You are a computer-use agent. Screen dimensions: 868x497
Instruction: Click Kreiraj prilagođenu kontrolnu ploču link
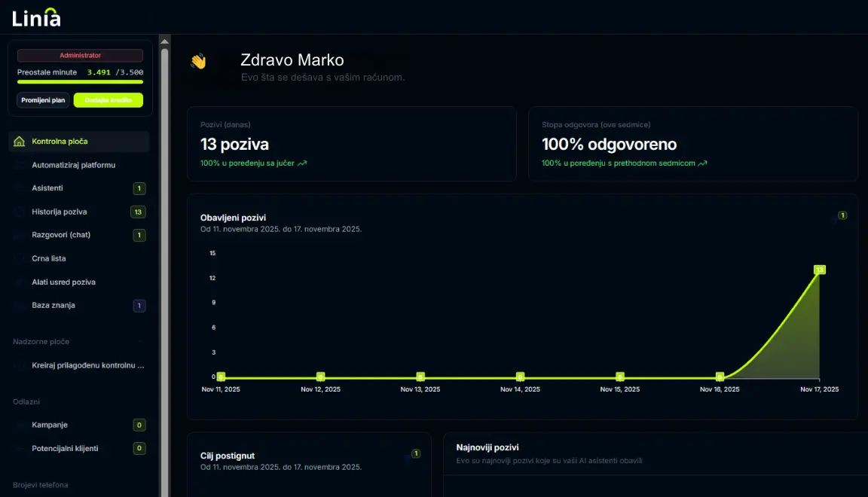click(x=87, y=365)
